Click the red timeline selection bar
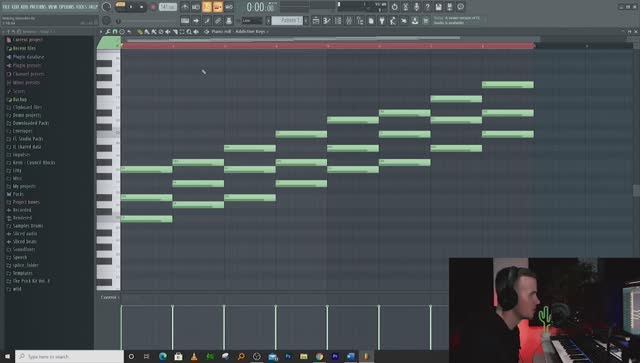 [328, 46]
